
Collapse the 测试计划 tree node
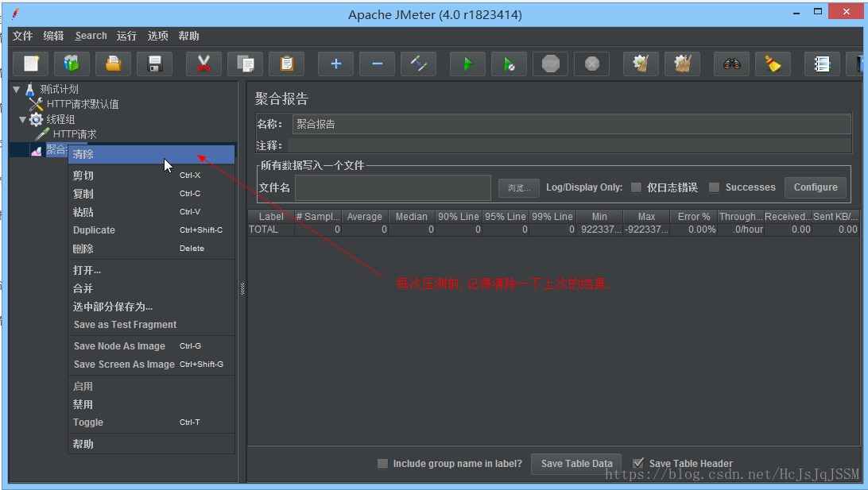[17, 89]
